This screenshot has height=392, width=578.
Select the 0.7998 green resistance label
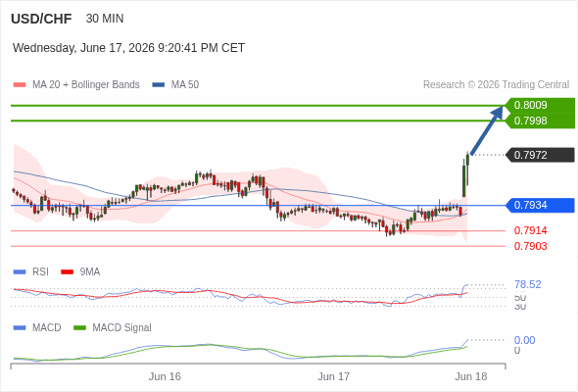pos(540,121)
